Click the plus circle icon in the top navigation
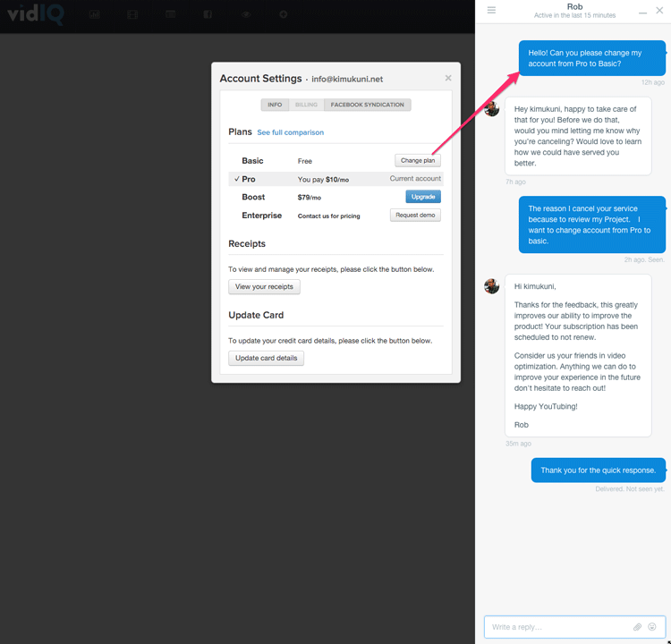The height and width of the screenshot is (644, 671). (x=284, y=14)
